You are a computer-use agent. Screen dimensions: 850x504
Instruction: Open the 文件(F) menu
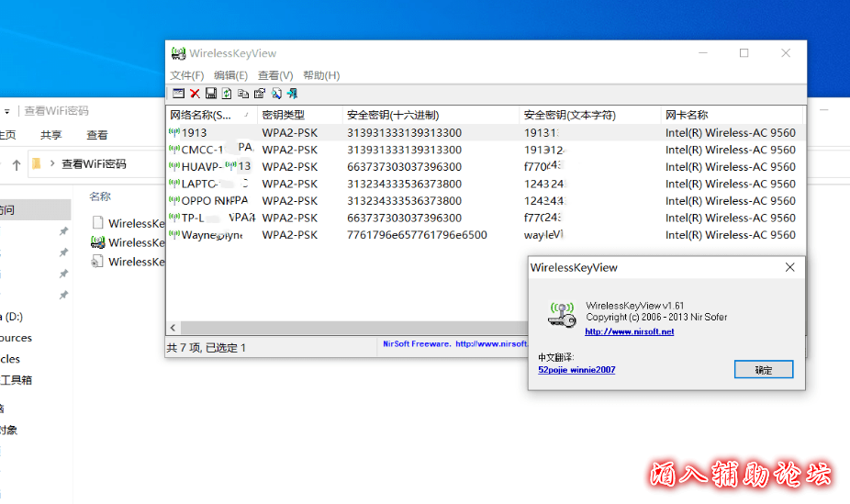click(186, 75)
